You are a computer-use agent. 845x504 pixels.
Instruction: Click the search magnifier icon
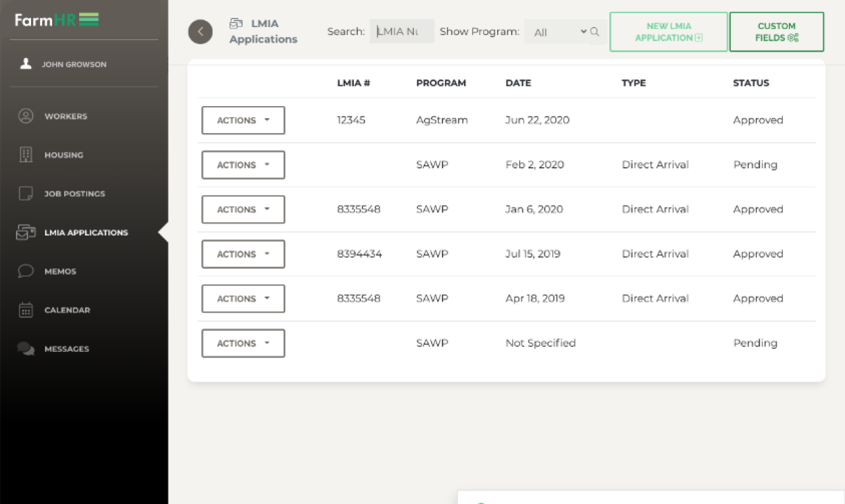pyautogui.click(x=595, y=32)
